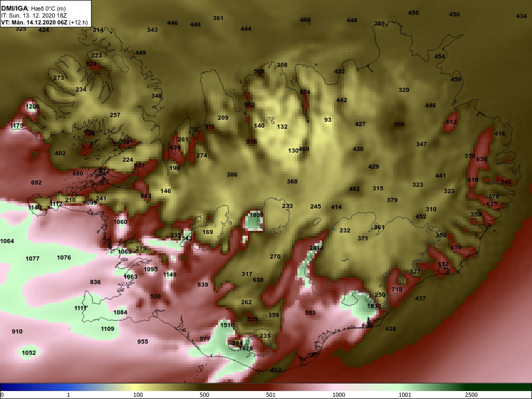Click the 659 height value

[456, 247]
